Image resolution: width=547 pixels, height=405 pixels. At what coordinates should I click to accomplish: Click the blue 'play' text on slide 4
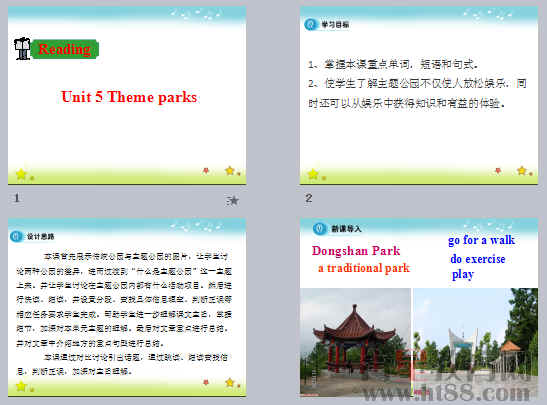tap(463, 275)
